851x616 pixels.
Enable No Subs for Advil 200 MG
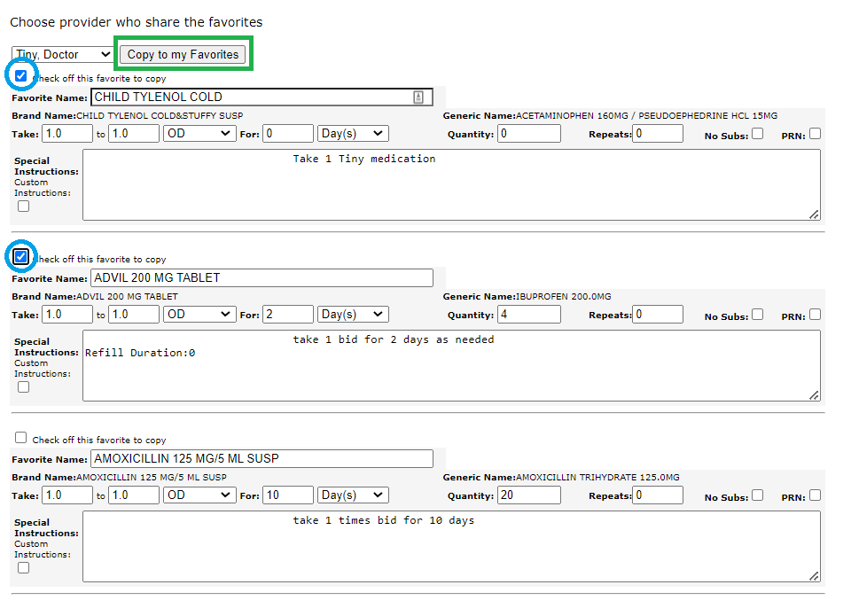758,315
